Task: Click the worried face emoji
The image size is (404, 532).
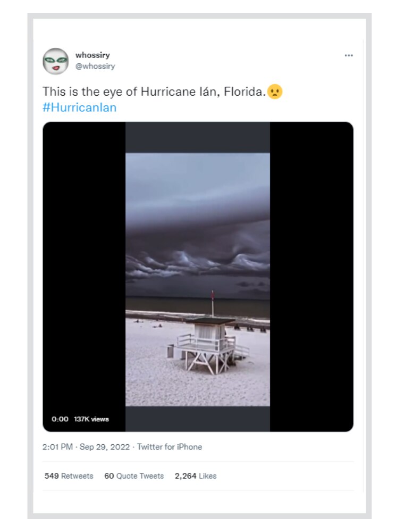Action: pyautogui.click(x=275, y=92)
